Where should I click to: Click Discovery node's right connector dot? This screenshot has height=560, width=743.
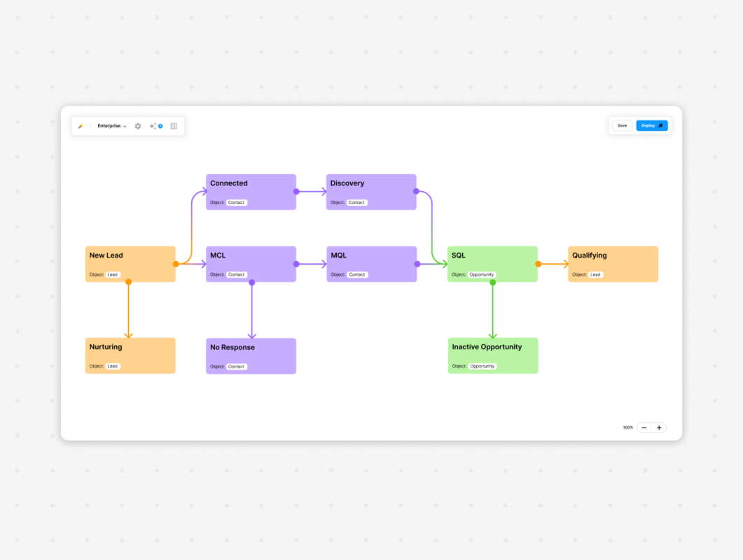[x=416, y=191]
